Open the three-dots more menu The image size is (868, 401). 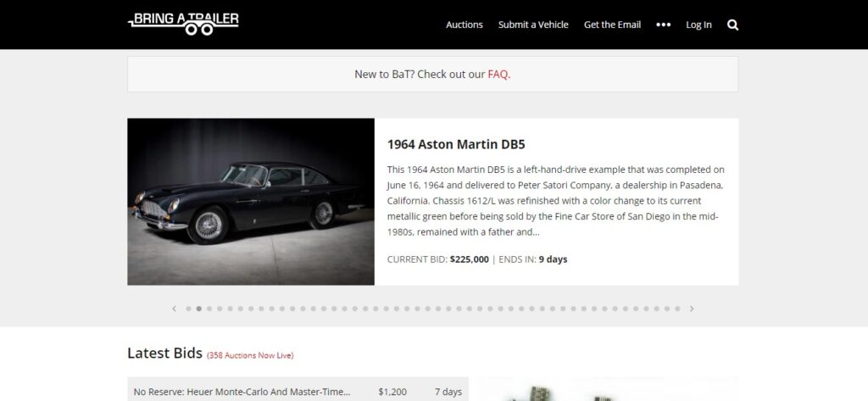click(x=663, y=25)
